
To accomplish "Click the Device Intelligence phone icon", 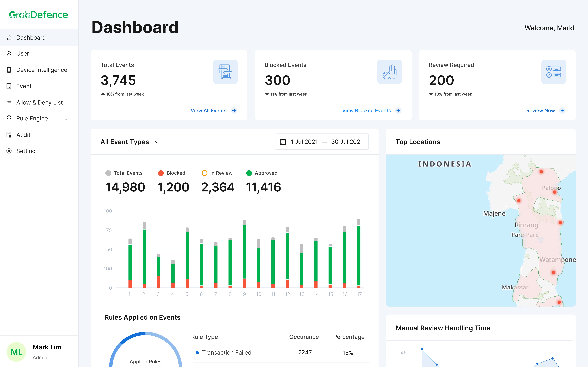I will 9,70.
